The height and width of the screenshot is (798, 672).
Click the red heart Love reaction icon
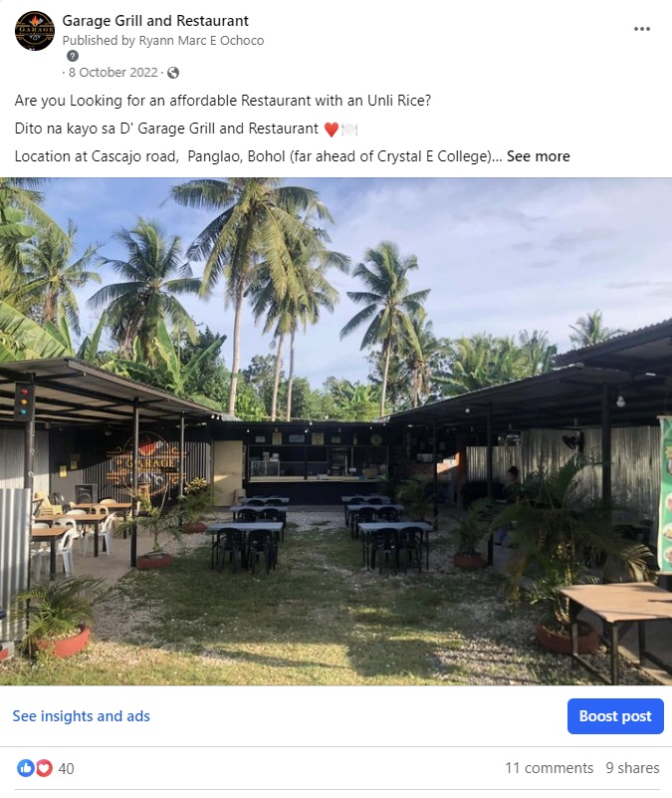(x=43, y=768)
